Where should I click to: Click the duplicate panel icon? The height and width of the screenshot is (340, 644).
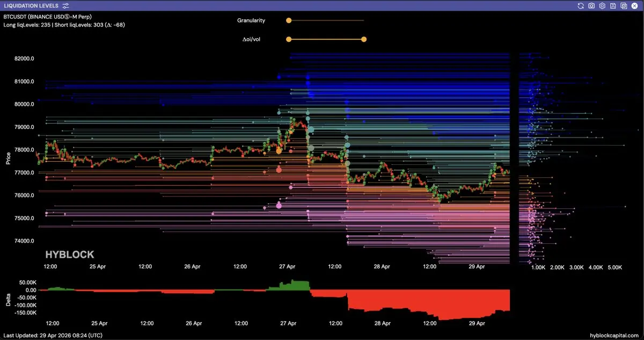(624, 5)
